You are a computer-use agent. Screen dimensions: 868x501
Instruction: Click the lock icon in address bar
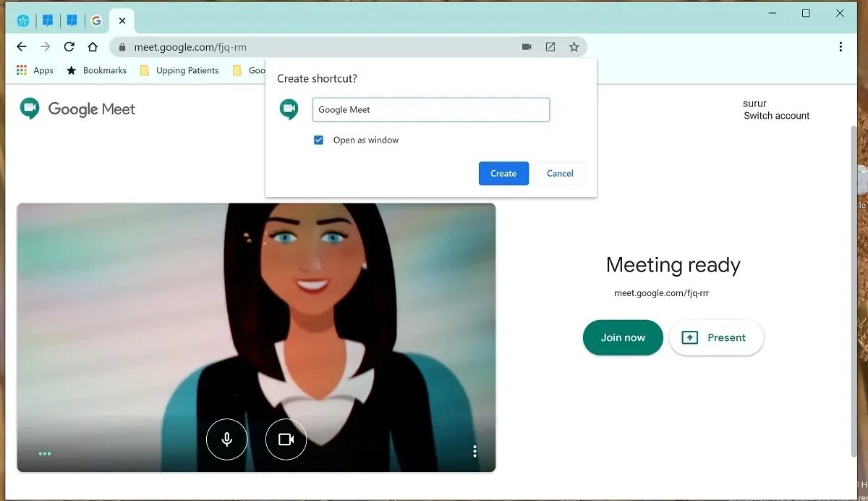(x=122, y=47)
